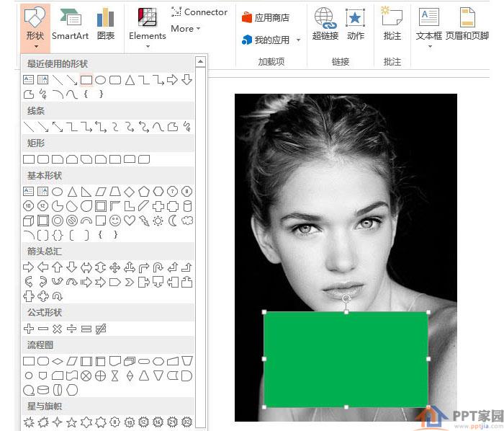The width and height of the screenshot is (504, 431).
Task: Select the parallelogram basic shape
Action: [101, 192]
